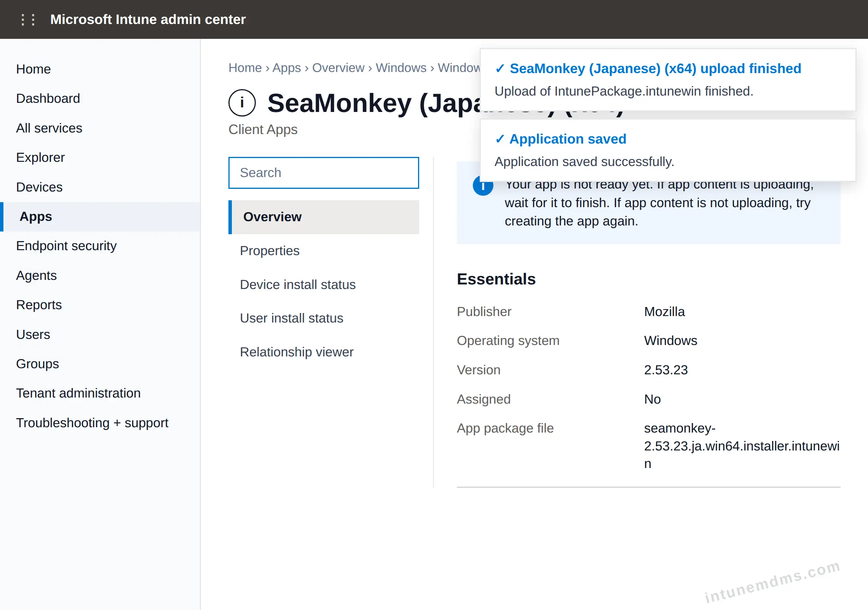The height and width of the screenshot is (610, 868).
Task: Click Microsoft Intune admin center title
Action: [148, 19]
